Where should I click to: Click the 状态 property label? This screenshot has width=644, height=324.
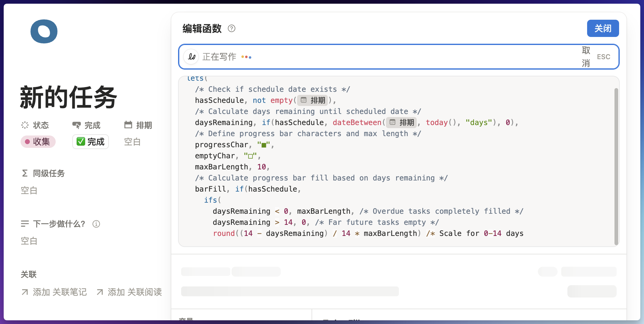41,125
